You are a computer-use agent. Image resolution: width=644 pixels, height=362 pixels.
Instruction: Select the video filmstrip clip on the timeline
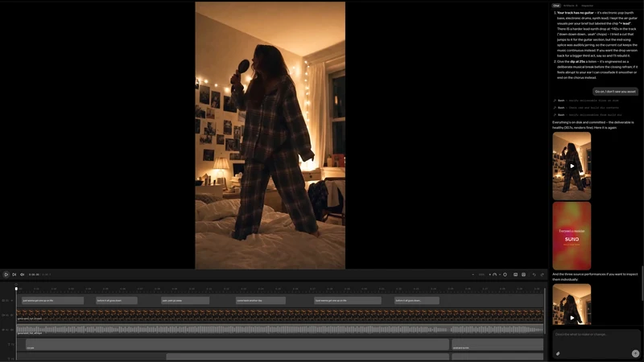click(x=280, y=315)
